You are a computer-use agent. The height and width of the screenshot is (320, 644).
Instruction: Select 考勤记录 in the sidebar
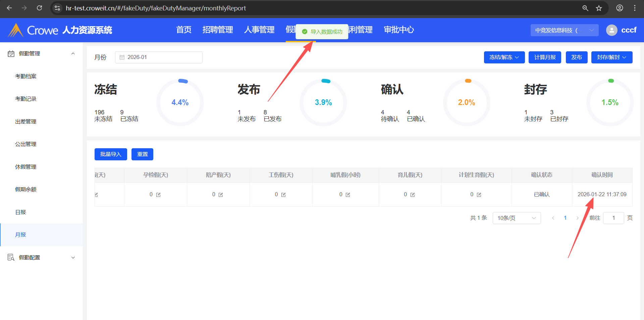coord(26,99)
